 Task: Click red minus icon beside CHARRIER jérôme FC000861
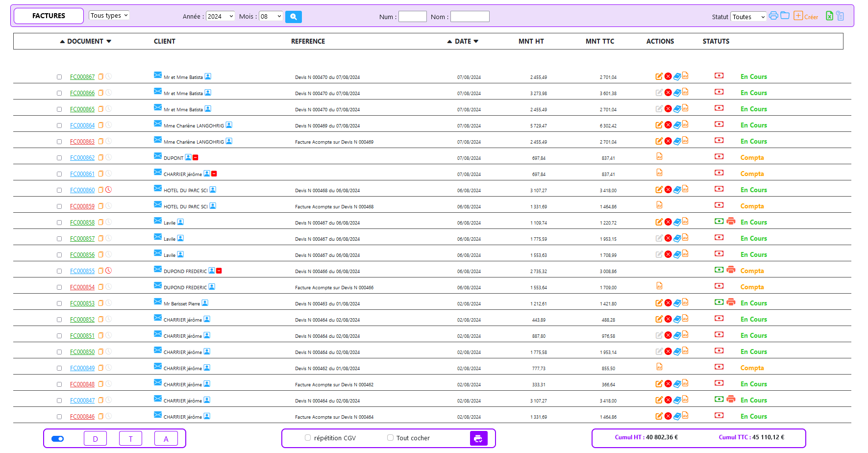(214, 174)
